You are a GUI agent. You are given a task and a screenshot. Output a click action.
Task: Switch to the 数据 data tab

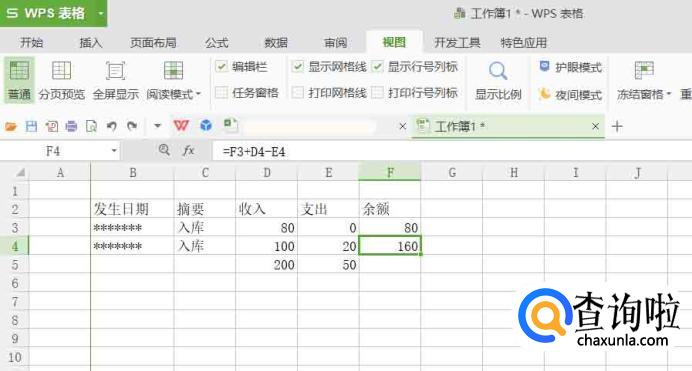click(x=276, y=43)
